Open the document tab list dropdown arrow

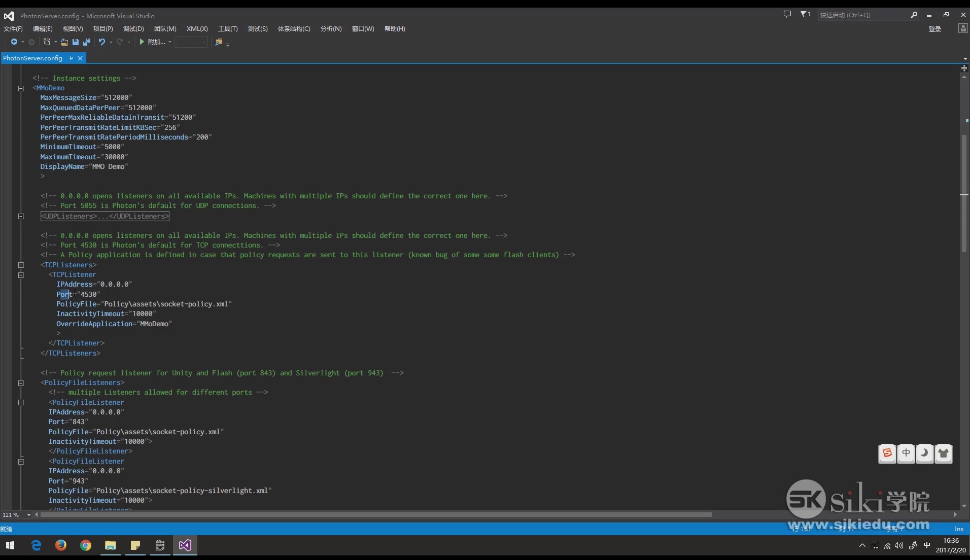pyautogui.click(x=964, y=59)
